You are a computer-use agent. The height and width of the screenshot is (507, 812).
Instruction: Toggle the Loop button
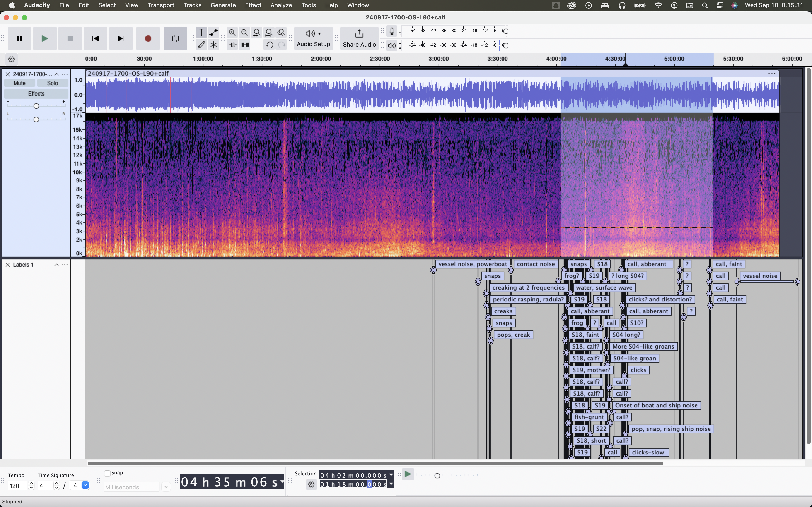click(x=175, y=38)
